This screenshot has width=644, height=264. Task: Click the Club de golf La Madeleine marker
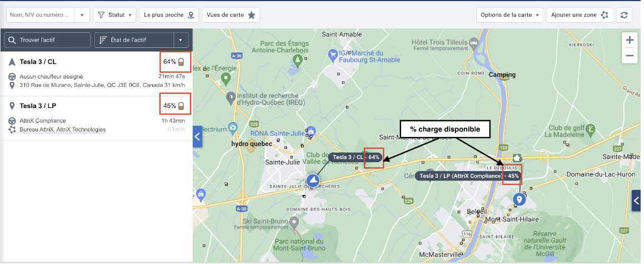point(591,131)
